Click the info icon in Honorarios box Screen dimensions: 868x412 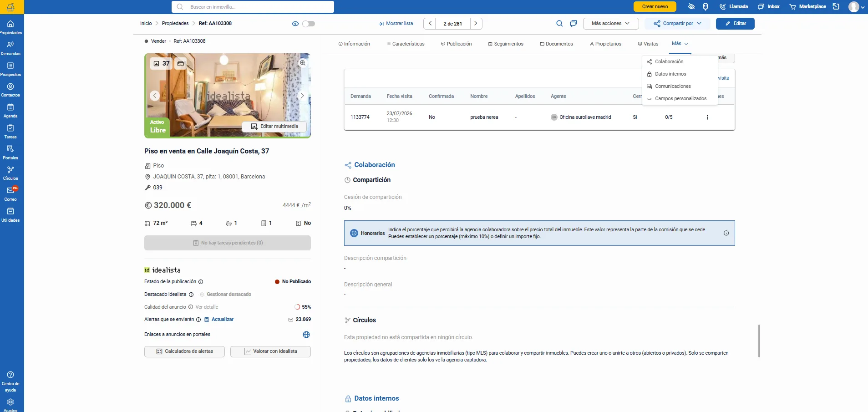726,233
